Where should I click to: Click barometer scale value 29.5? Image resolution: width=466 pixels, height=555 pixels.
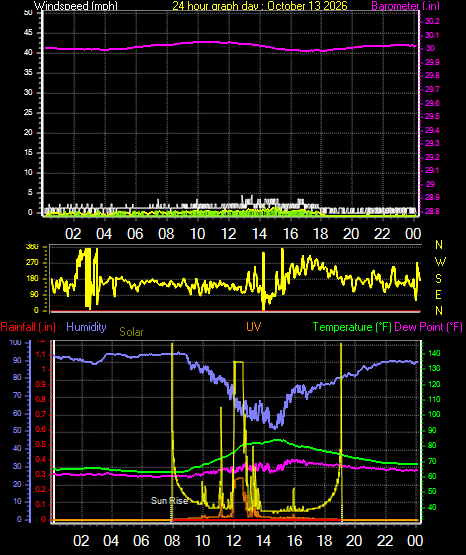pyautogui.click(x=432, y=116)
